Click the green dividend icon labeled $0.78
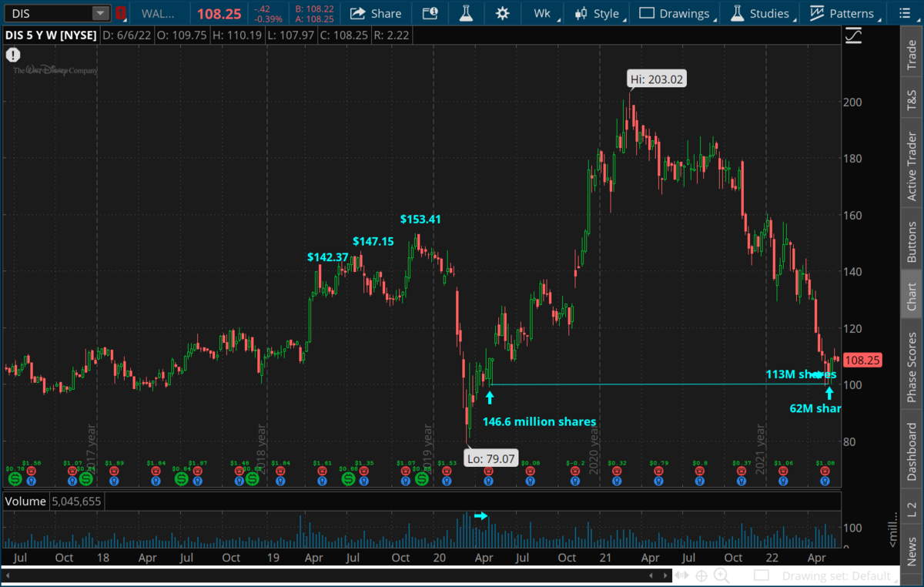924x587 pixels. pos(14,479)
